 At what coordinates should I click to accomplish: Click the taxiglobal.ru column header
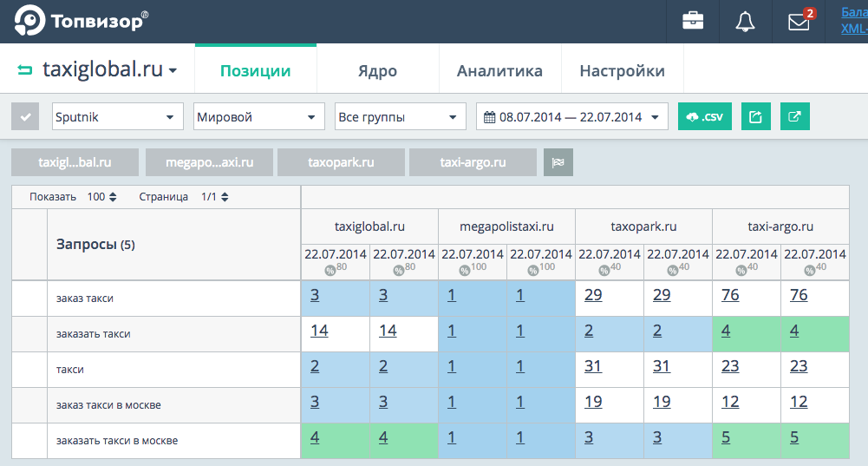(x=369, y=226)
